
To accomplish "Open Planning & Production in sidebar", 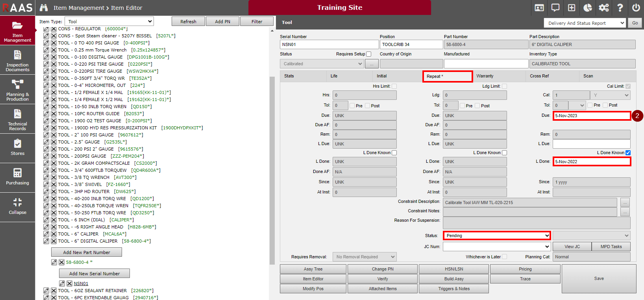I will [x=17, y=90].
